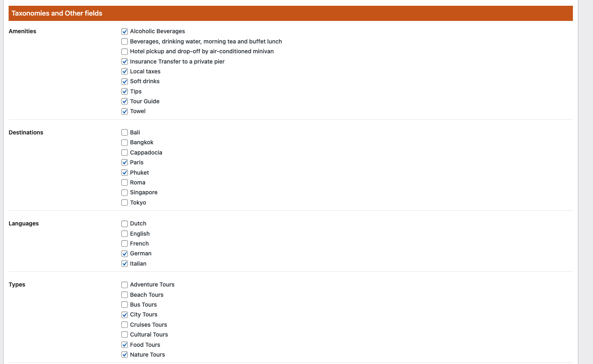The image size is (593, 364).
Task: Uncheck the Phuket destination
Action: click(125, 173)
